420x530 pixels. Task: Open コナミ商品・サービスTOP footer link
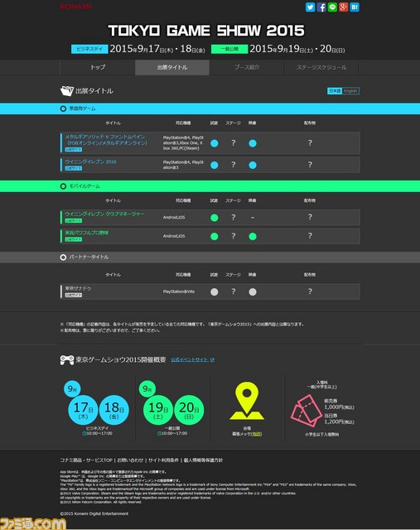click(86, 460)
